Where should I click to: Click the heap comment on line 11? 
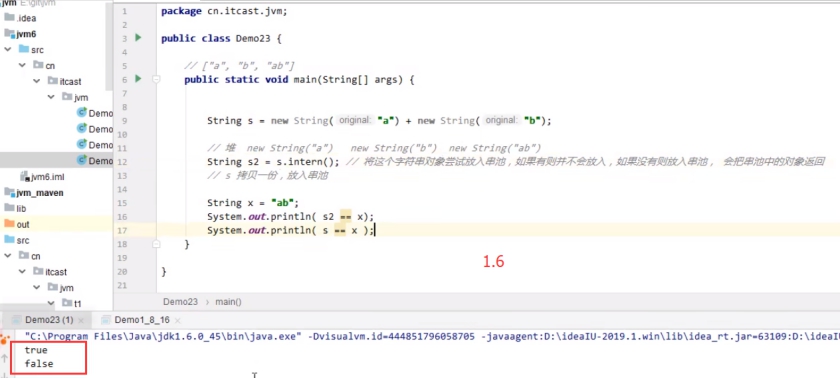374,148
